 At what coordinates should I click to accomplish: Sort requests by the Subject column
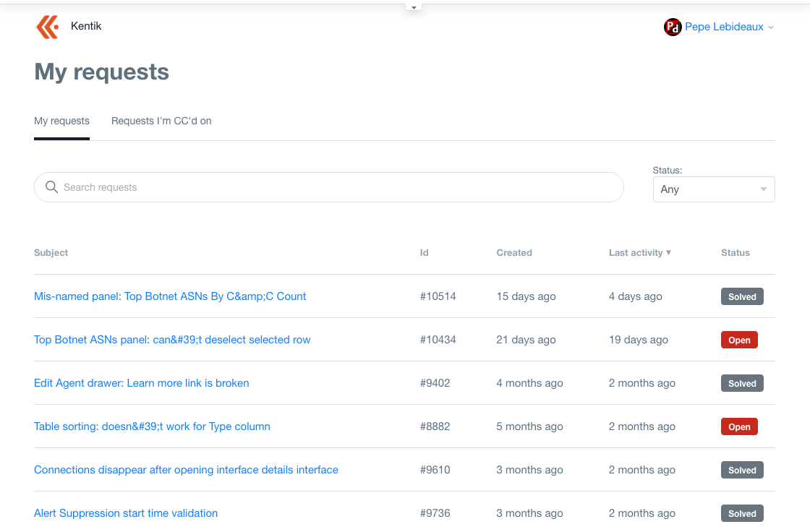[x=51, y=252]
